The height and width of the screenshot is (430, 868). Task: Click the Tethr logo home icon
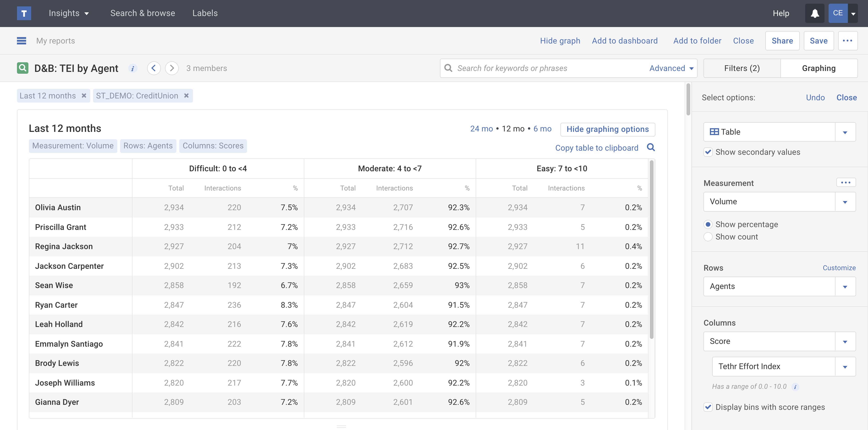[24, 14]
